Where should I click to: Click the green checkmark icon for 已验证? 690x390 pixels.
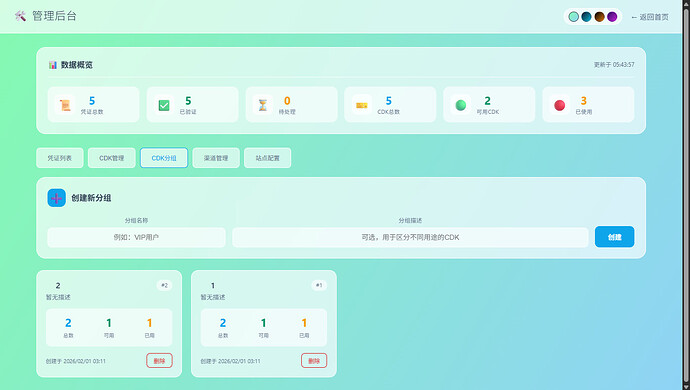(164, 105)
